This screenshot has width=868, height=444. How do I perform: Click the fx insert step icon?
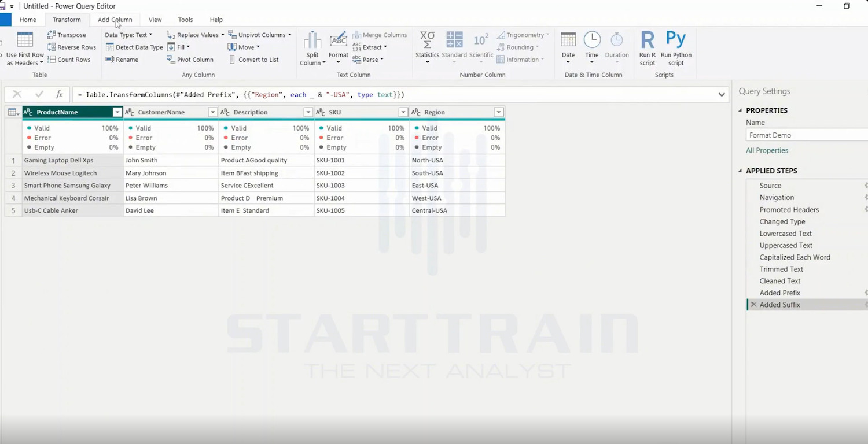point(59,94)
